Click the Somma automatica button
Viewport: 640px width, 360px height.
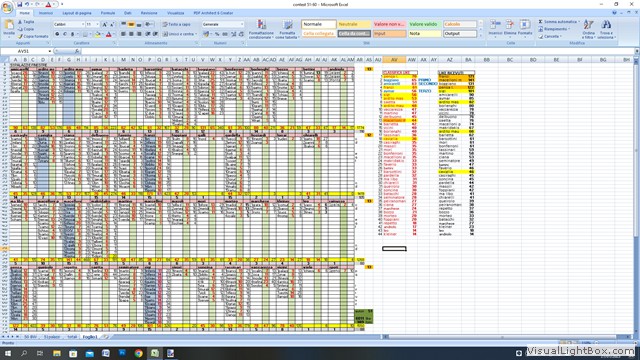(559, 22)
